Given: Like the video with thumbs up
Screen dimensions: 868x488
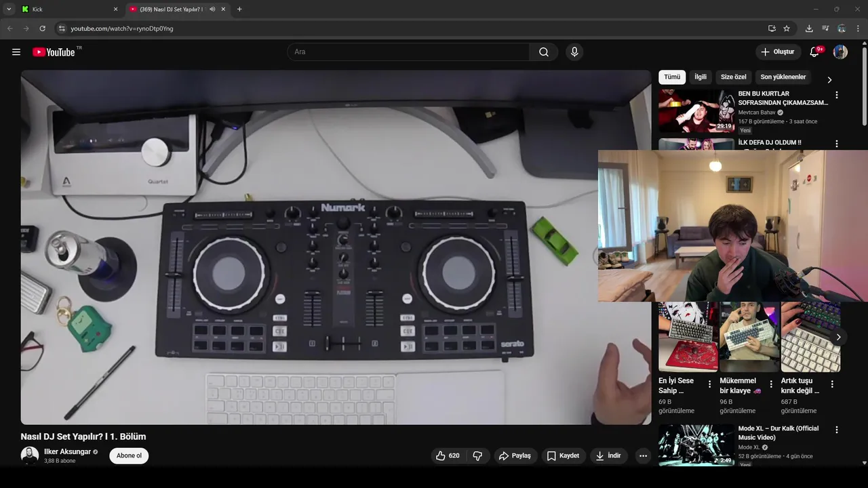Looking at the screenshot, I should [x=448, y=455].
